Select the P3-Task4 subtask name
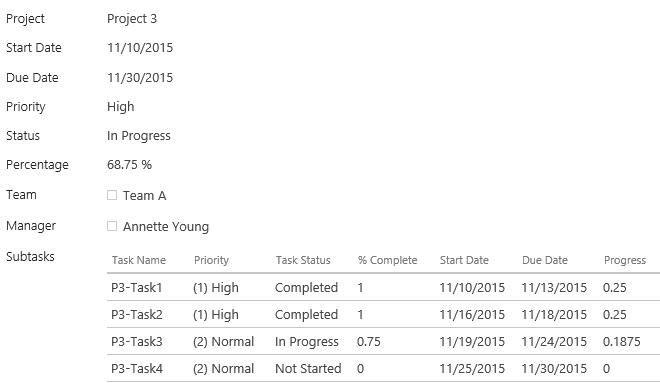The image size is (660, 383). [137, 368]
